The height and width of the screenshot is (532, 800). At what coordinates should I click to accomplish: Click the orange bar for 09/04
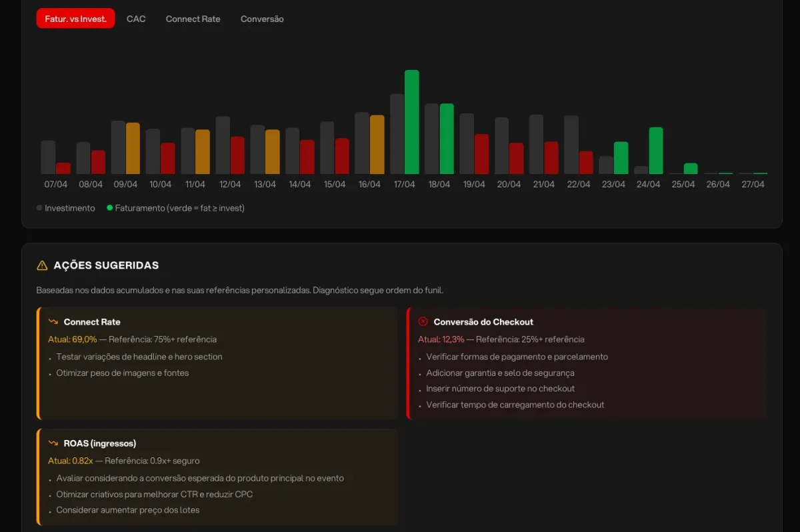(x=133, y=148)
